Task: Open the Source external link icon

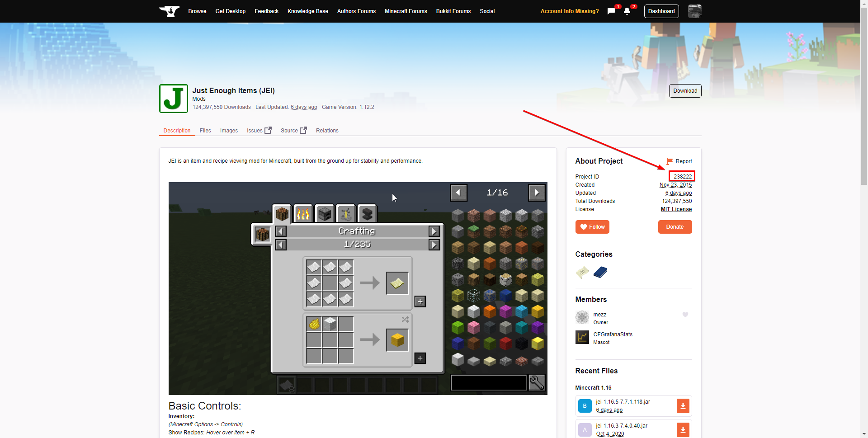Action: pyautogui.click(x=303, y=130)
